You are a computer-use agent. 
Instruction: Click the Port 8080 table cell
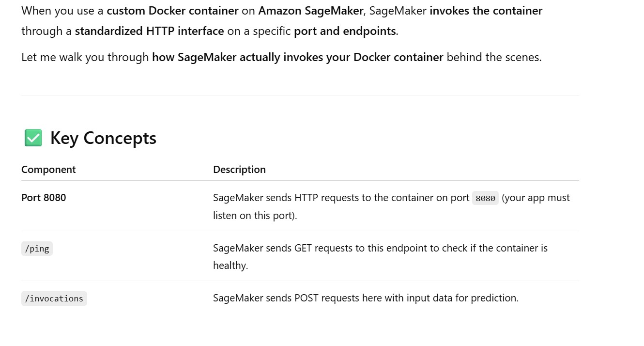pyautogui.click(x=44, y=198)
